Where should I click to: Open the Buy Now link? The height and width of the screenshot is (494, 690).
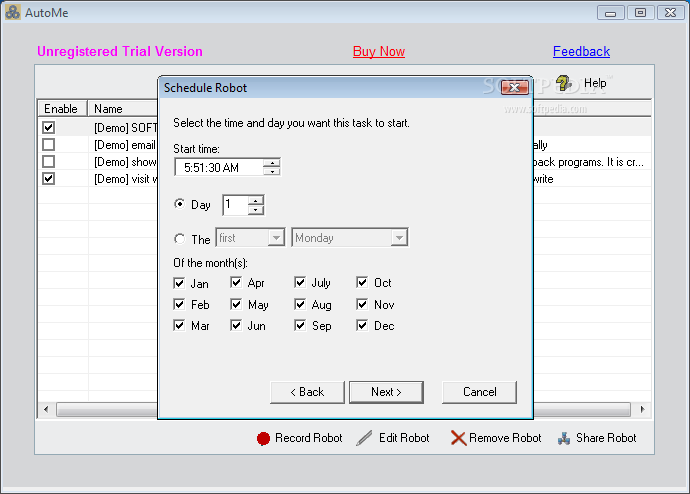coord(379,51)
